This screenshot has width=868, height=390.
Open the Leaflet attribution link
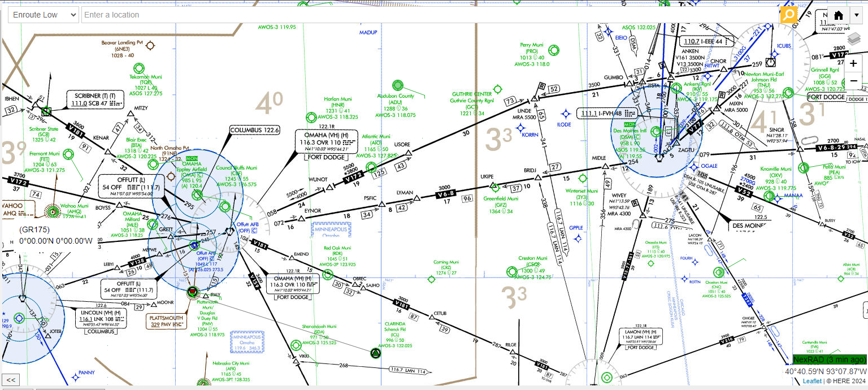pos(813,382)
